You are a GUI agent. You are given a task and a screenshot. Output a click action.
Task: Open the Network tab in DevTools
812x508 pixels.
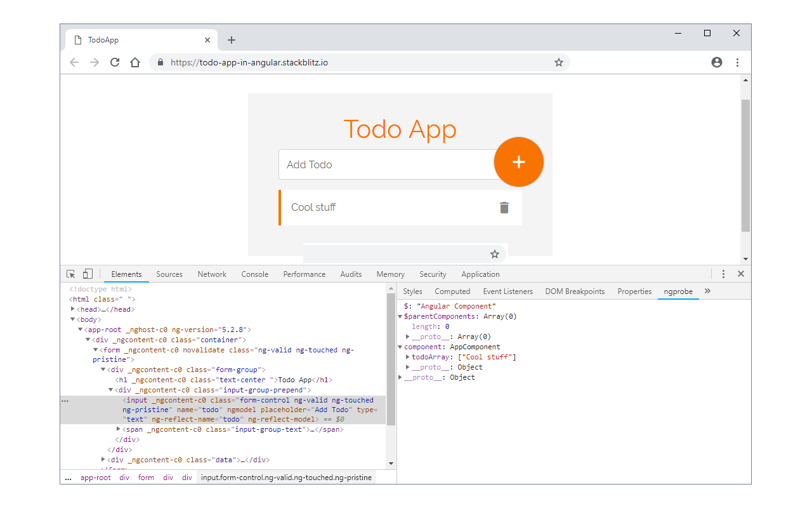point(212,274)
